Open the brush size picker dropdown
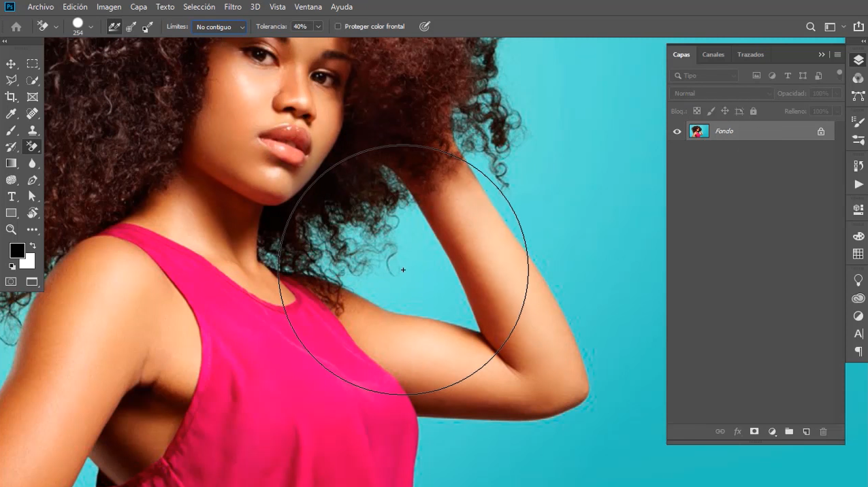This screenshot has height=487, width=868. coord(90,27)
